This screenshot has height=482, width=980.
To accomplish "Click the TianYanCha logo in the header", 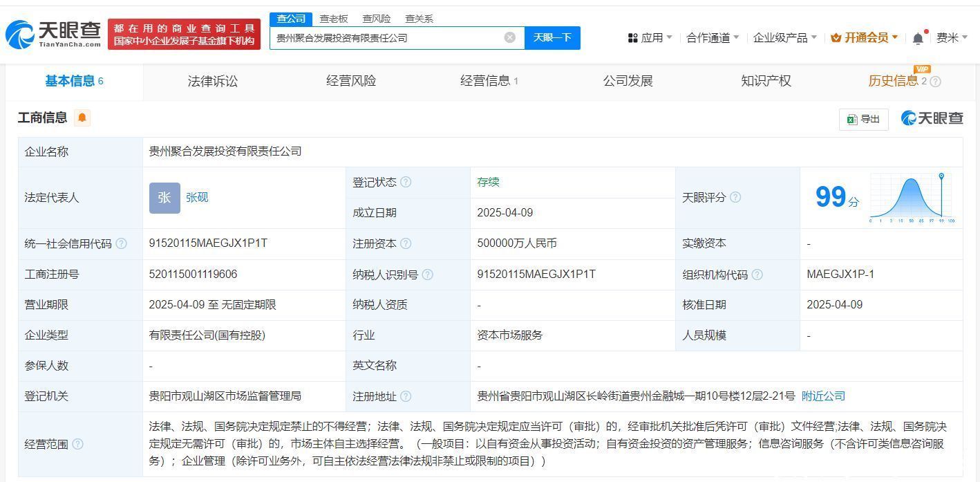I will 53,33.
